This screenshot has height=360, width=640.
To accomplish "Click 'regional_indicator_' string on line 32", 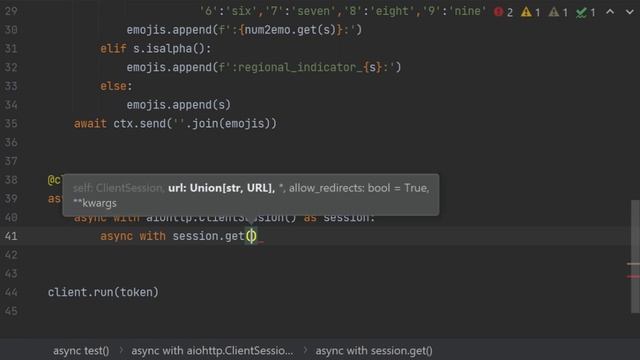I will [300, 67].
